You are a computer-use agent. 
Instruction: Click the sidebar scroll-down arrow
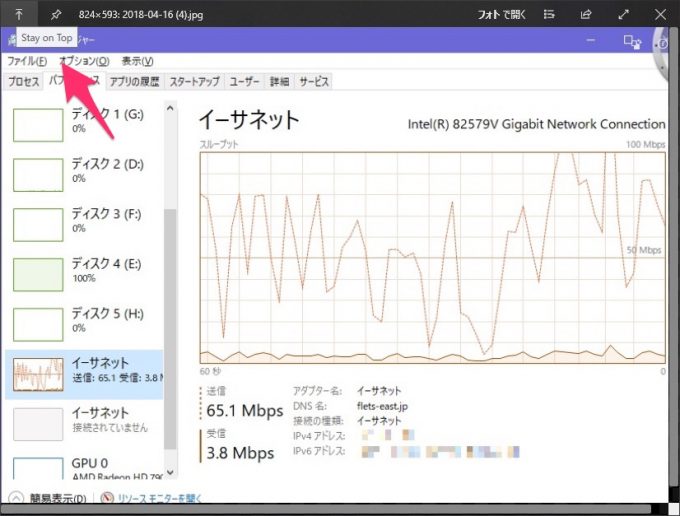(x=170, y=472)
